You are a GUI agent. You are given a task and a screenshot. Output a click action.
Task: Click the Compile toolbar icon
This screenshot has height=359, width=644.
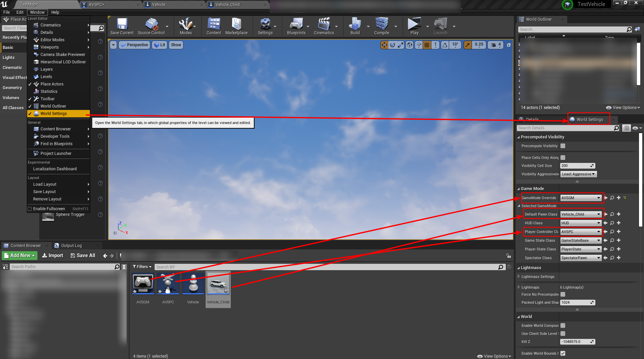[382, 26]
